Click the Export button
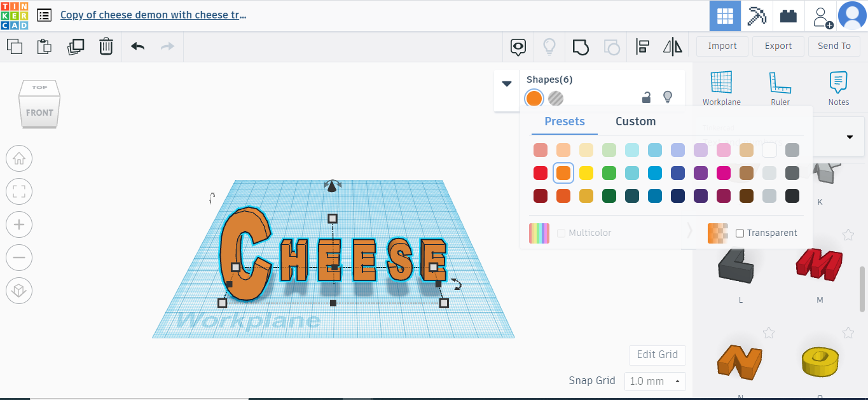This screenshot has height=400, width=868. tap(778, 46)
